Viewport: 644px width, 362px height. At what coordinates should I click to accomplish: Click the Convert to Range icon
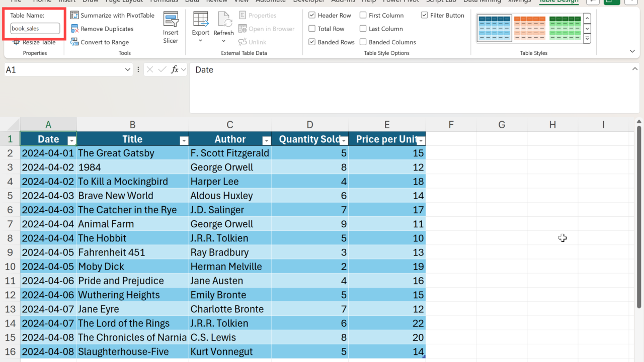pos(74,42)
